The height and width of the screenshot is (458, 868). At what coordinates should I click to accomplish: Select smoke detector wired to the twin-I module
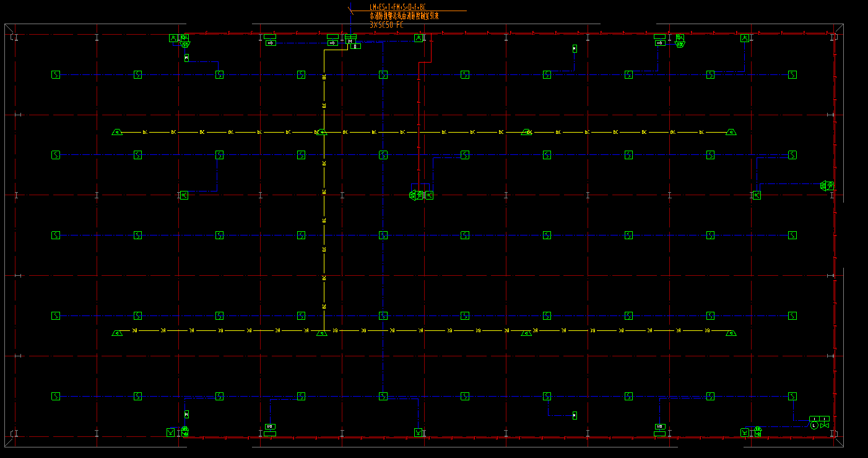pyautogui.click(x=792, y=396)
